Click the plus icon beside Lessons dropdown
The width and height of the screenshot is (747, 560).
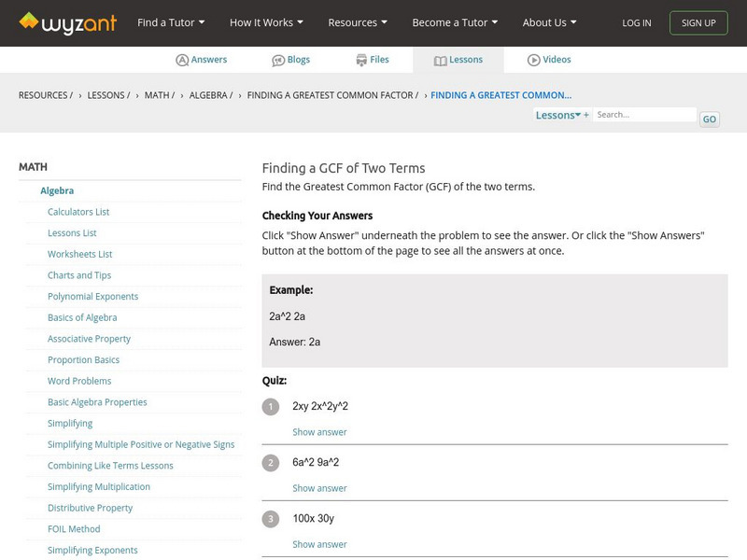pos(586,116)
